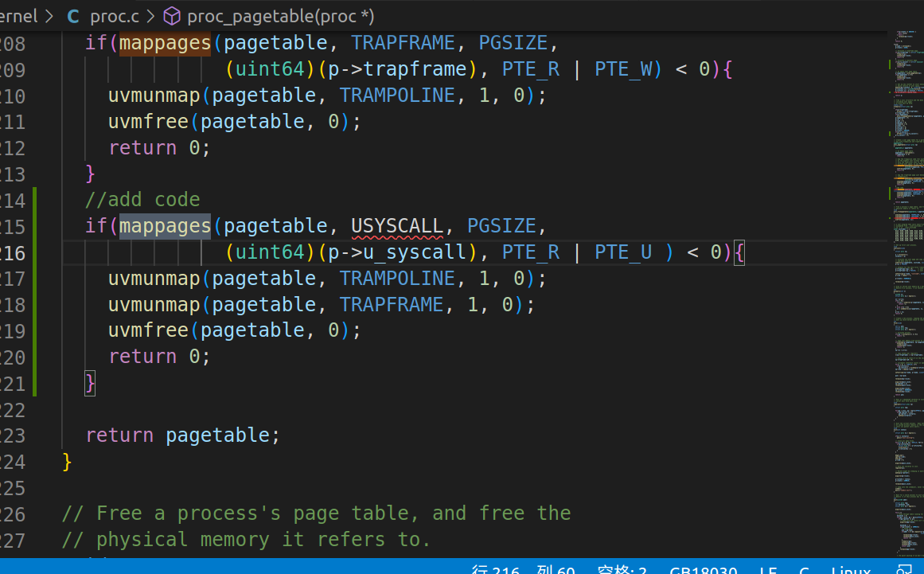Click the C language file icon in the breadcrumb
This screenshot has width=924, height=574.
pos(72,15)
